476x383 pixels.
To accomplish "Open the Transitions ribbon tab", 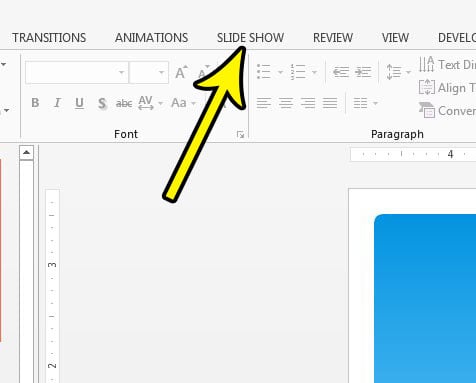I will 49,38.
